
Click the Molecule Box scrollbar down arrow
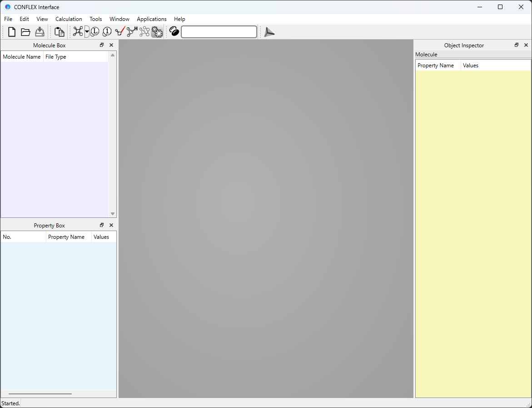click(112, 213)
